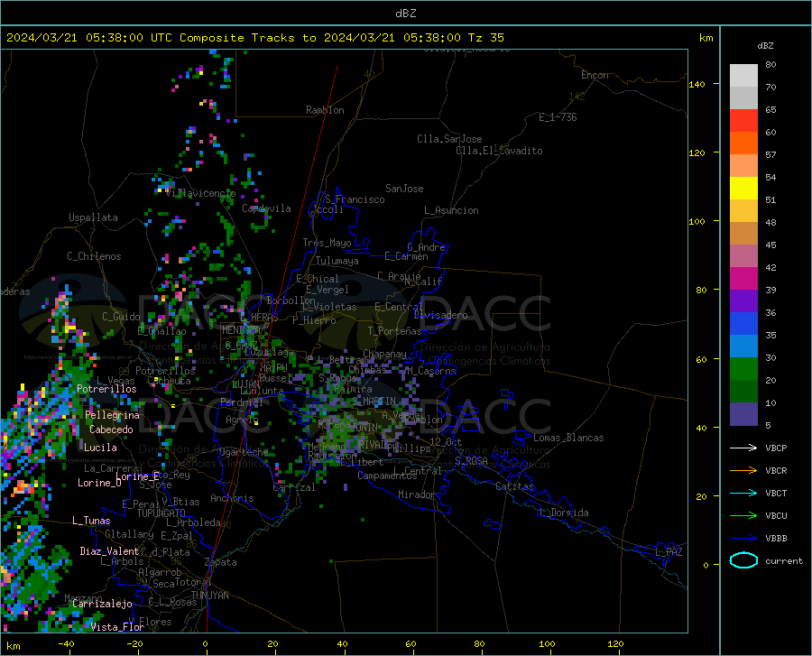Viewport: 812px width, 656px height.
Task: Click the green 20 dBZ color swatch
Action: [743, 369]
